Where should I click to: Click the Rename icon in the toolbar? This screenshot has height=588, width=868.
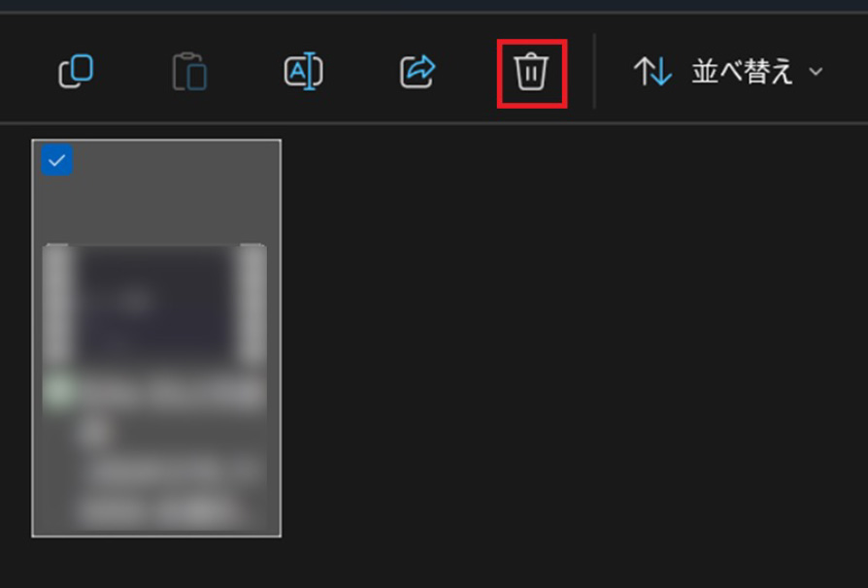point(303,72)
